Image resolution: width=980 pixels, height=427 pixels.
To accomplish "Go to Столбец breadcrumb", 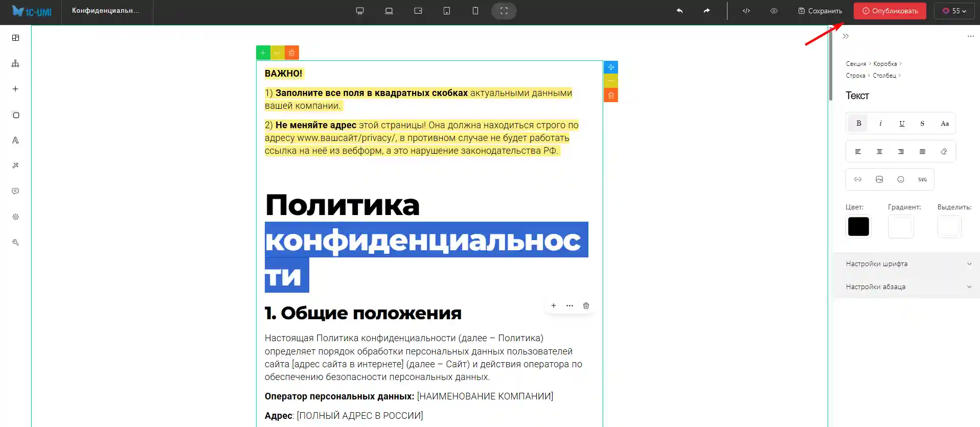I will (884, 76).
